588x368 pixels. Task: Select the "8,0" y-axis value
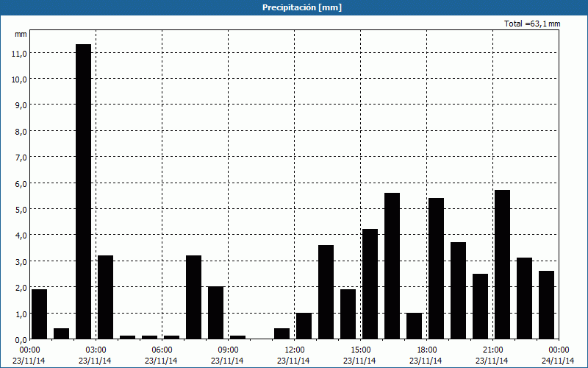(x=21, y=132)
